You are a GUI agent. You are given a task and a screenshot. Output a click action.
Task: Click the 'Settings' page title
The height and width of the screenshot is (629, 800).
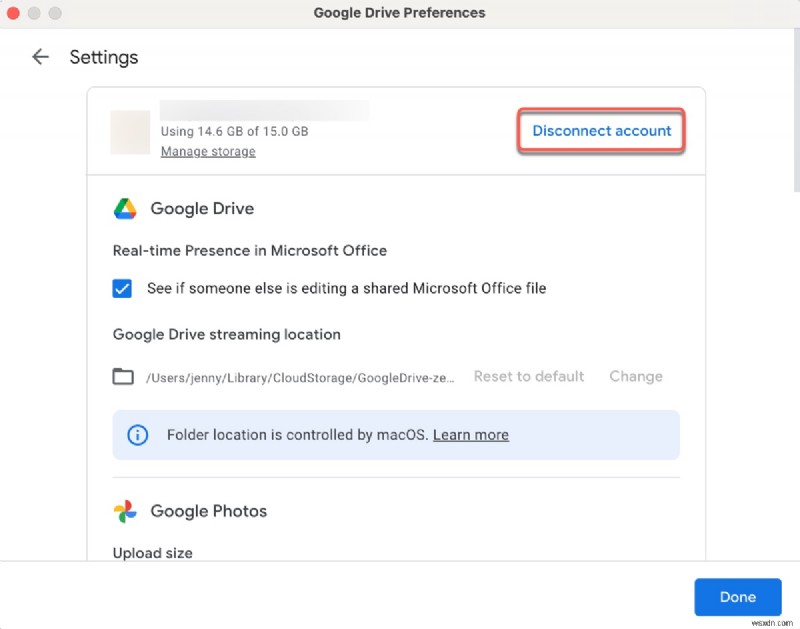104,57
